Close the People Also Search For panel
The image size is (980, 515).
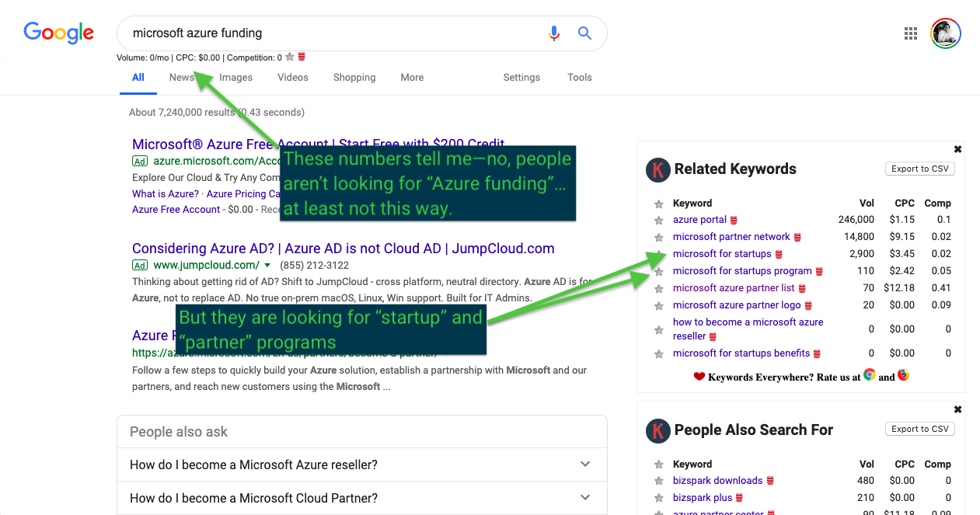(957, 409)
